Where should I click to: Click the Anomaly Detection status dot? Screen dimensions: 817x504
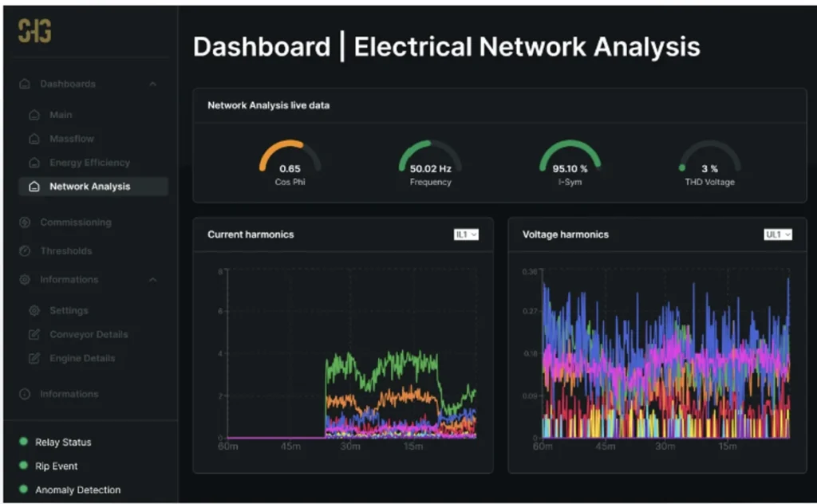click(24, 490)
